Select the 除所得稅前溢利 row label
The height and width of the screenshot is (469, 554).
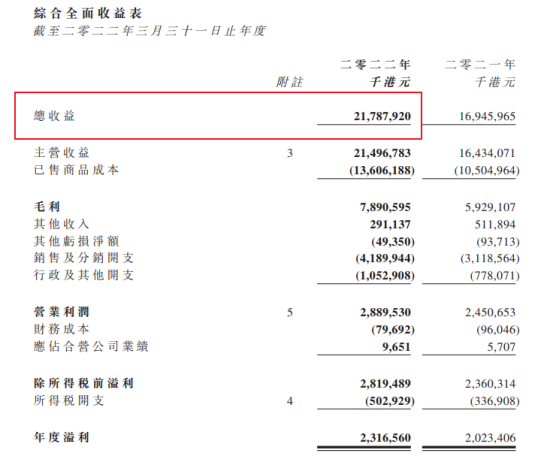point(84,383)
